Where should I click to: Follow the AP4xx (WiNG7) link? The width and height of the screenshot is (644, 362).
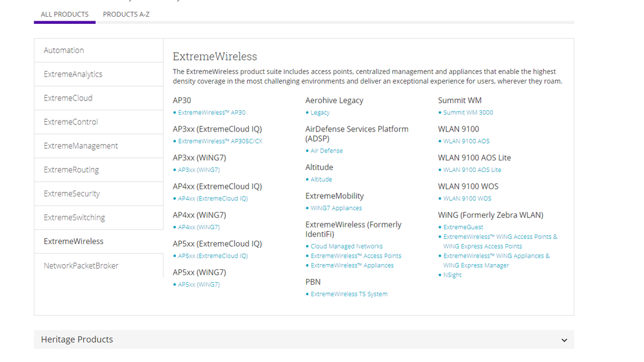pyautogui.click(x=199, y=227)
